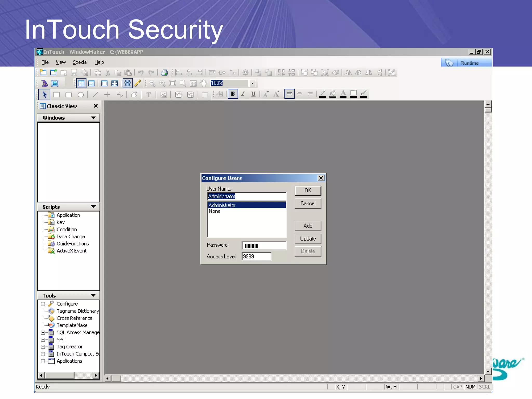
Task: Select the Rectangle drawing tool
Action: pyautogui.click(x=56, y=95)
